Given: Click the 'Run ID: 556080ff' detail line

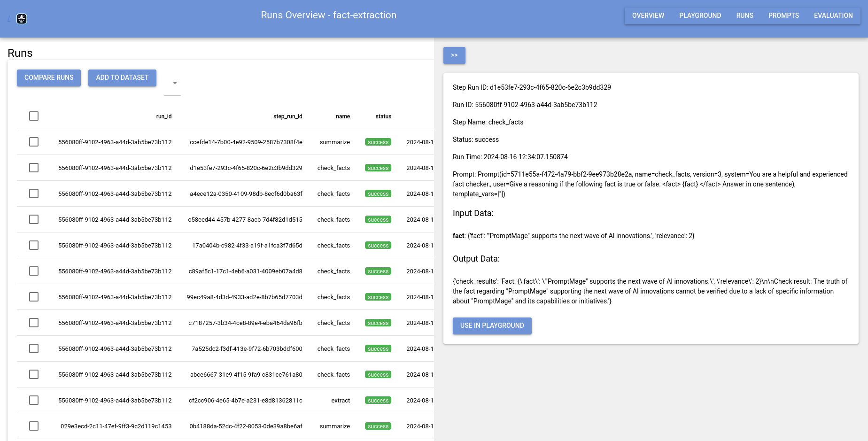Looking at the screenshot, I should coord(525,105).
